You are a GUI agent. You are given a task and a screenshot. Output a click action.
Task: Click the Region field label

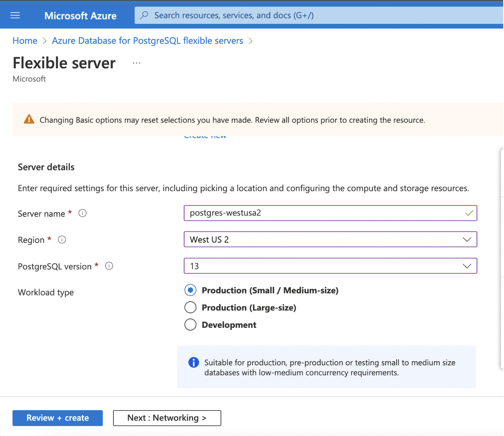(x=31, y=240)
